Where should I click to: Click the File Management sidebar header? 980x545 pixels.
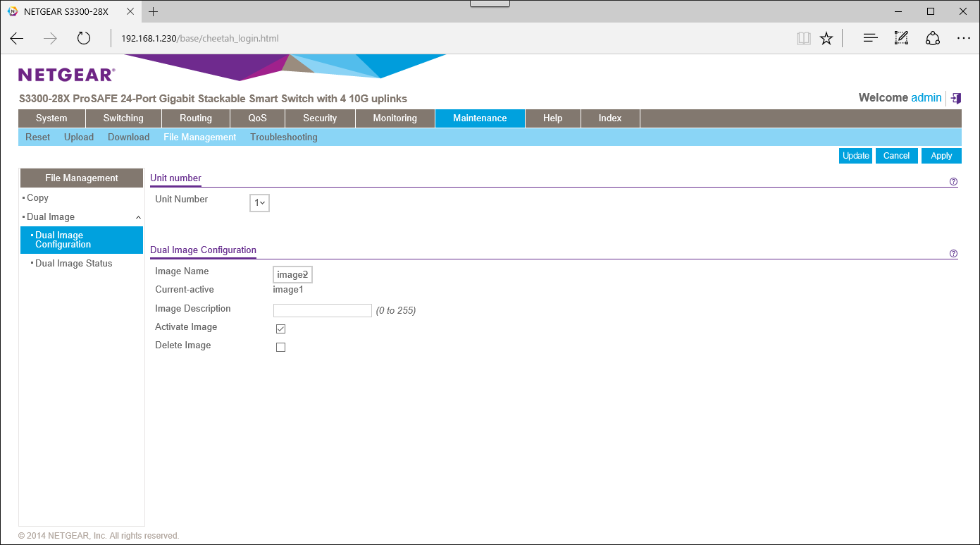pos(82,178)
